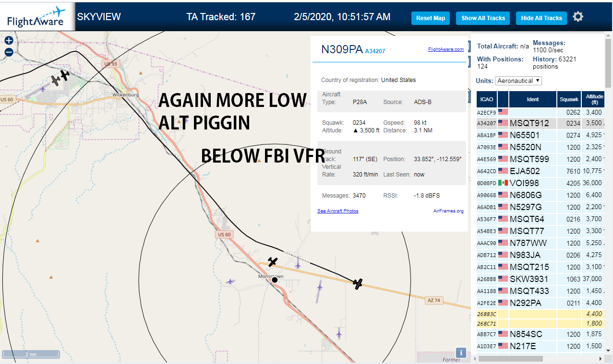Select the N5520N aircraft row

(x=541, y=147)
